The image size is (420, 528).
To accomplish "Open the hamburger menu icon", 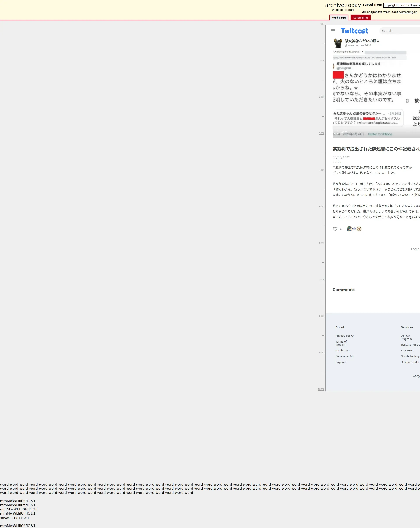I will coord(333,31).
